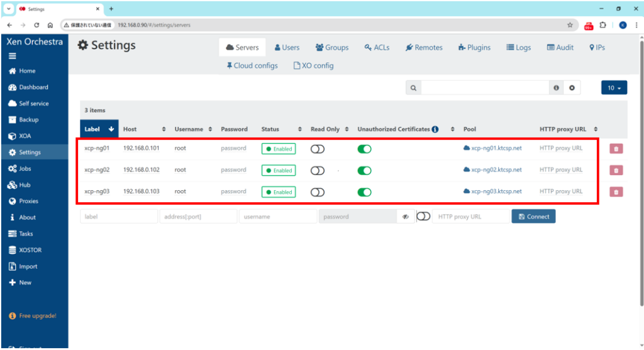Image resolution: width=644 pixels, height=350 pixels.
Task: Disable Unauthorized Certificates for xcp-ng02
Action: pyautogui.click(x=364, y=171)
